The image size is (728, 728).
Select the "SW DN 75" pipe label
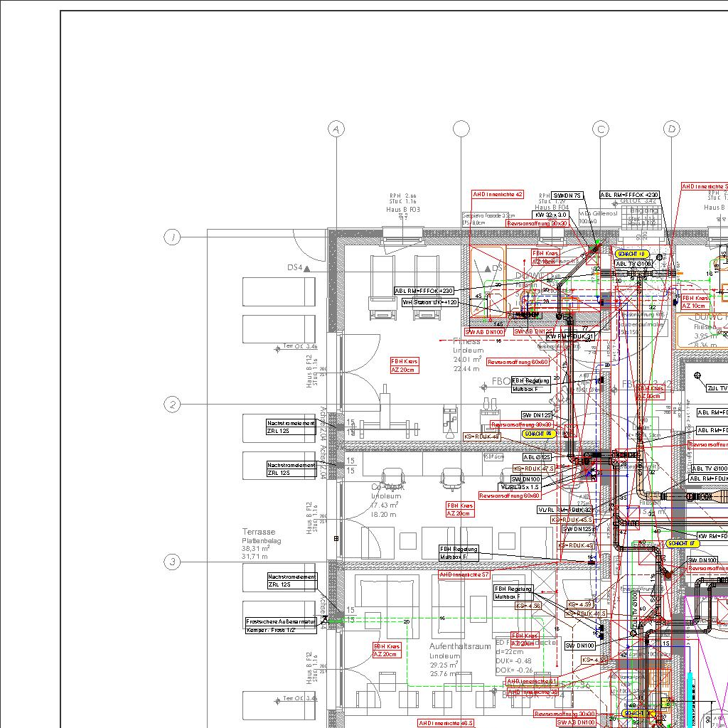pyautogui.click(x=567, y=196)
